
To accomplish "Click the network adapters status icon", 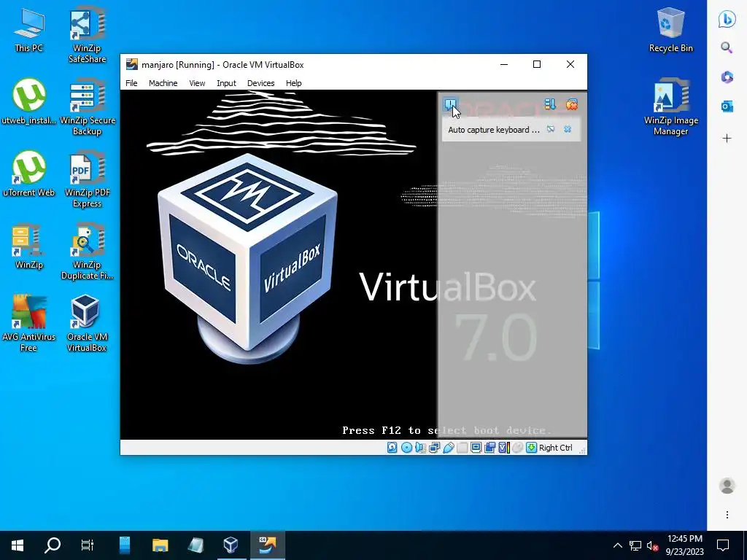I will point(434,448).
